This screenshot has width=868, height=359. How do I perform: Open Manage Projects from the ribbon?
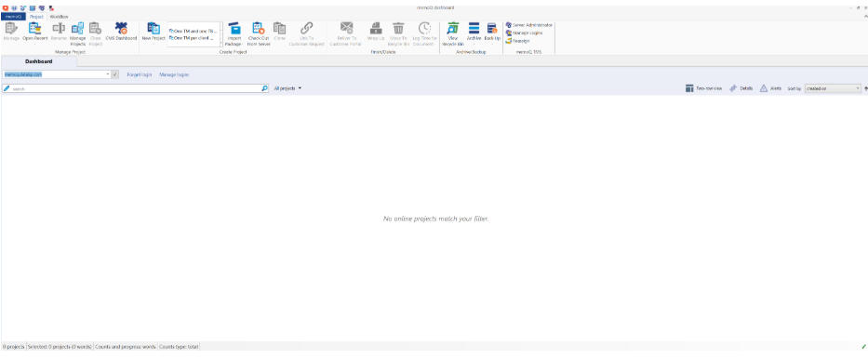[78, 33]
